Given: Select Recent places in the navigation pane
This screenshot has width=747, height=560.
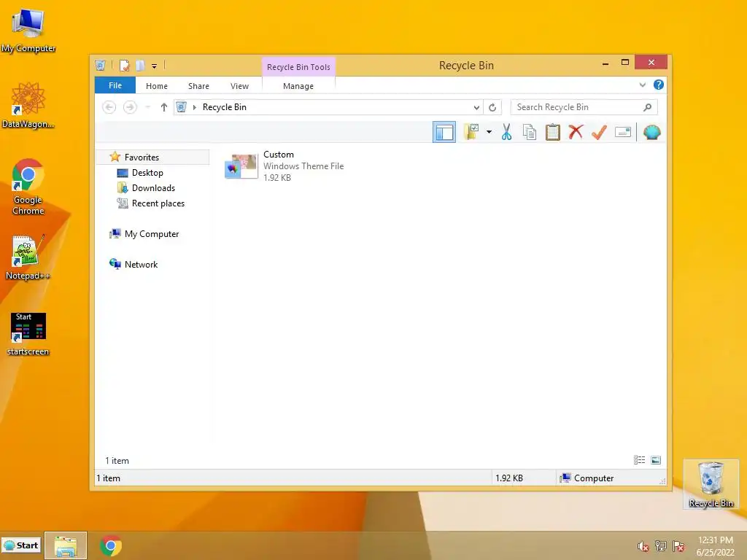Looking at the screenshot, I should click(x=158, y=203).
